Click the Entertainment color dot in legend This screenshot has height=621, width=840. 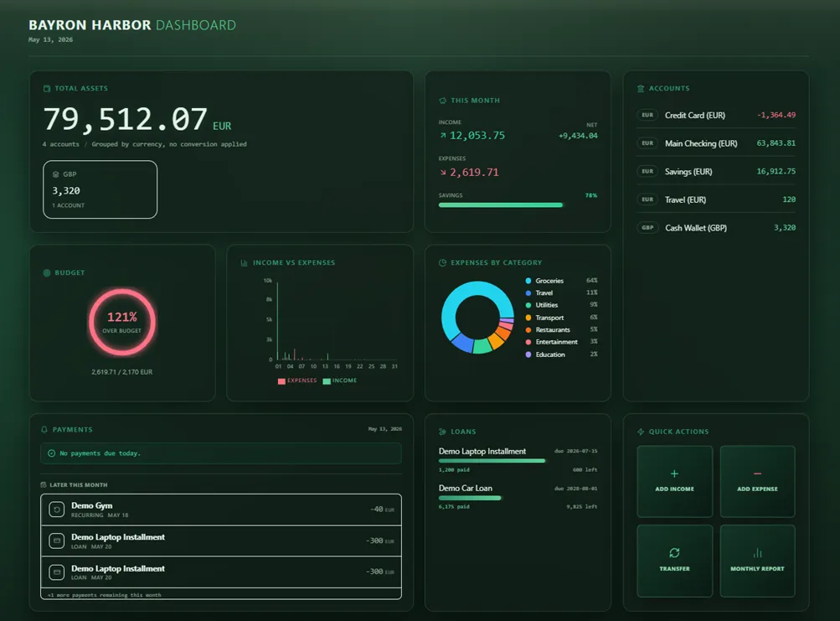(528, 342)
